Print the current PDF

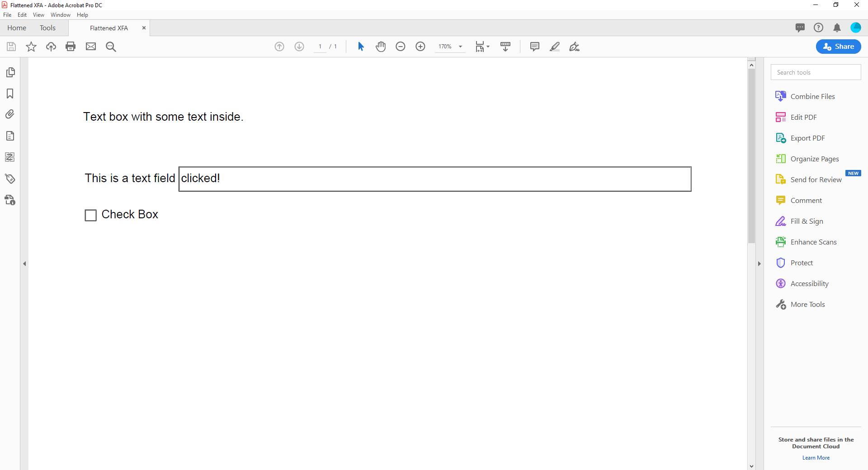[71, 47]
